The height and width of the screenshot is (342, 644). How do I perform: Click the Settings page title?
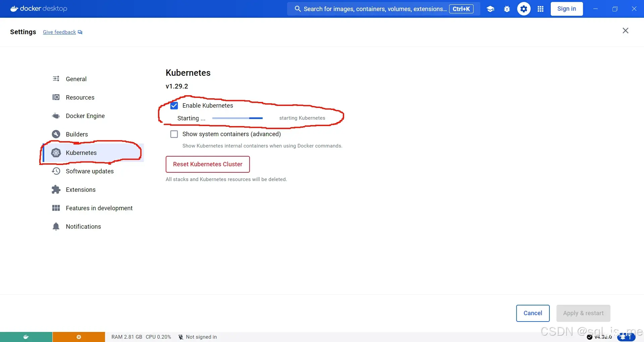point(23,32)
